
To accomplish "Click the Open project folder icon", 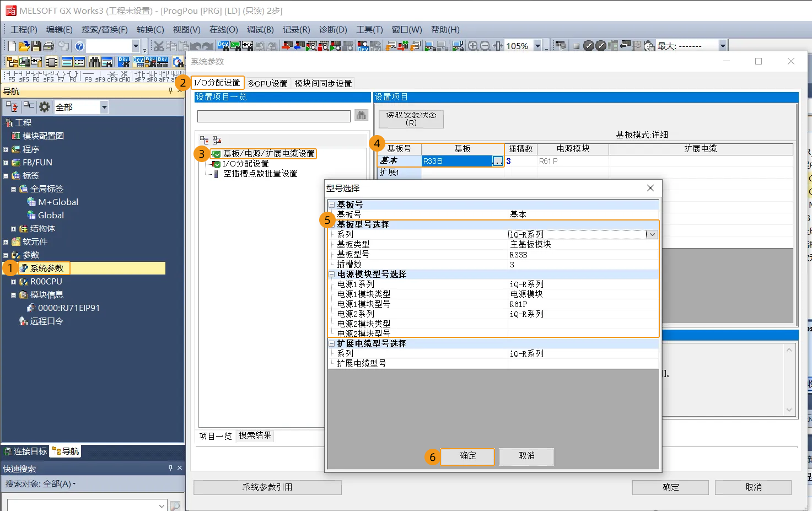I will pos(24,46).
